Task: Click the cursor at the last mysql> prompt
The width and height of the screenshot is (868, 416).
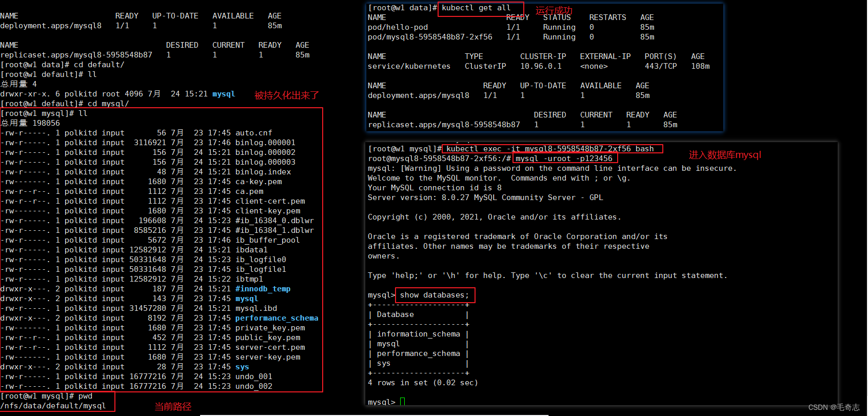Action: point(402,402)
